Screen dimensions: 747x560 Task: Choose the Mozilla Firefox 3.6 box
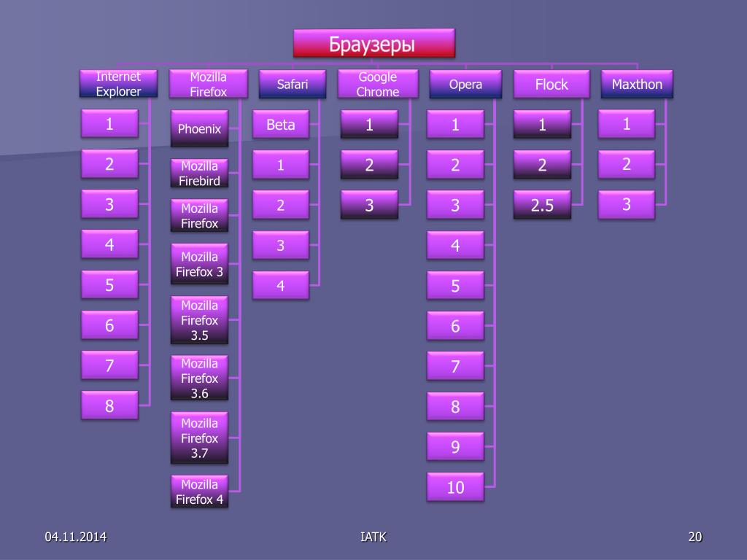tap(199, 378)
